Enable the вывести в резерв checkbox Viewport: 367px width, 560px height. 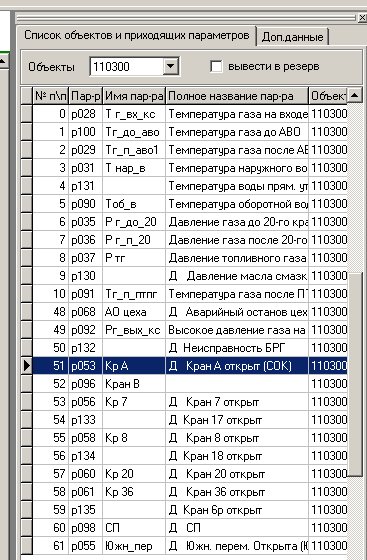pyautogui.click(x=216, y=66)
